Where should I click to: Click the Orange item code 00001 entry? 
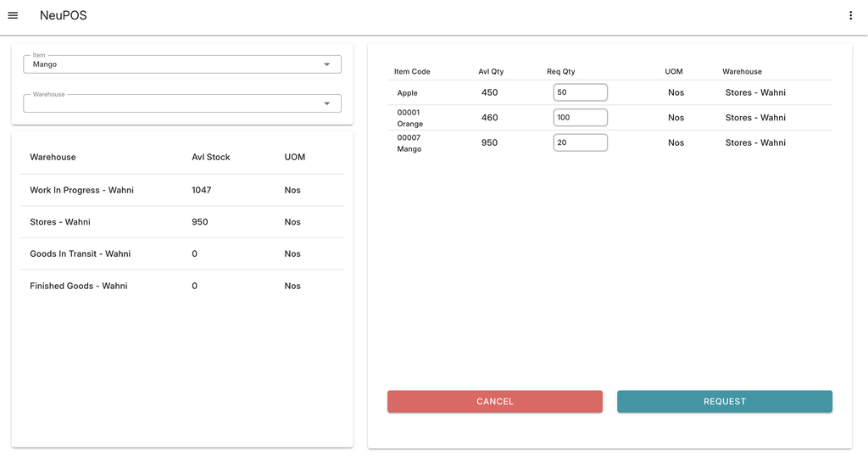[x=410, y=118]
